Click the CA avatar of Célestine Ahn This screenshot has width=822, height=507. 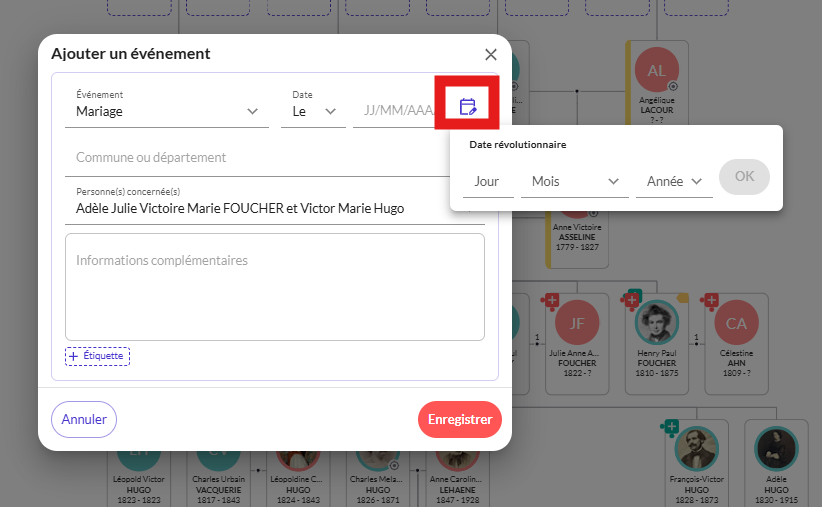click(736, 323)
